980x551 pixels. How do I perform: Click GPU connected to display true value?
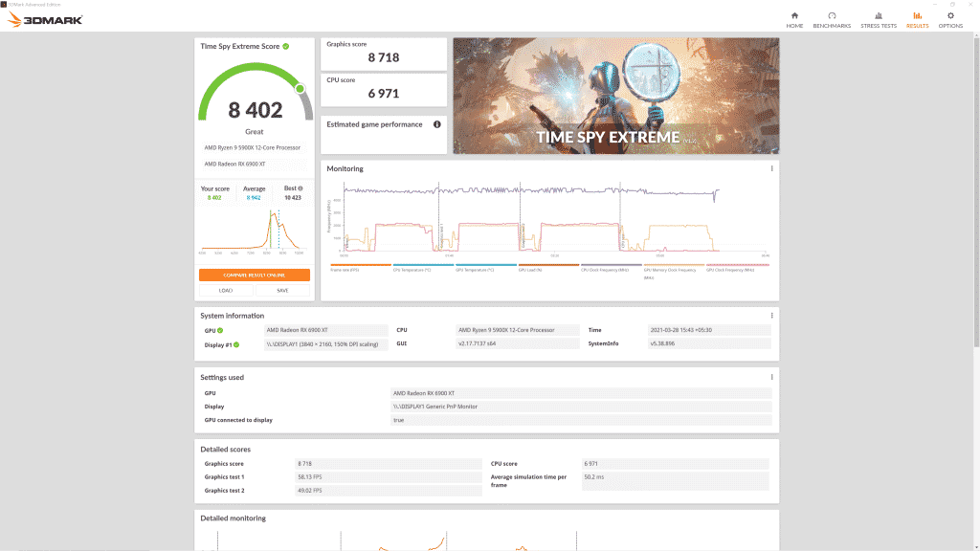[x=581, y=421]
